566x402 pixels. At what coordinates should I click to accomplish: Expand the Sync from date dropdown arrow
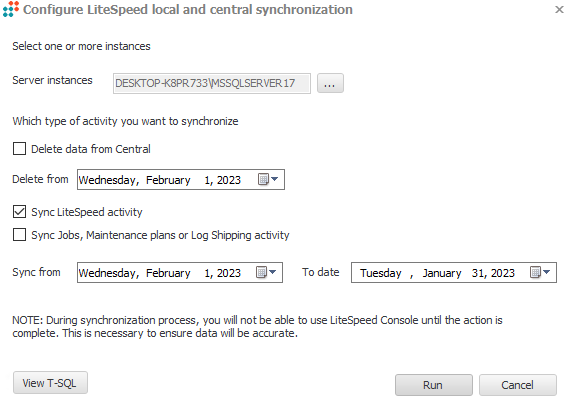pyautogui.click(x=273, y=272)
